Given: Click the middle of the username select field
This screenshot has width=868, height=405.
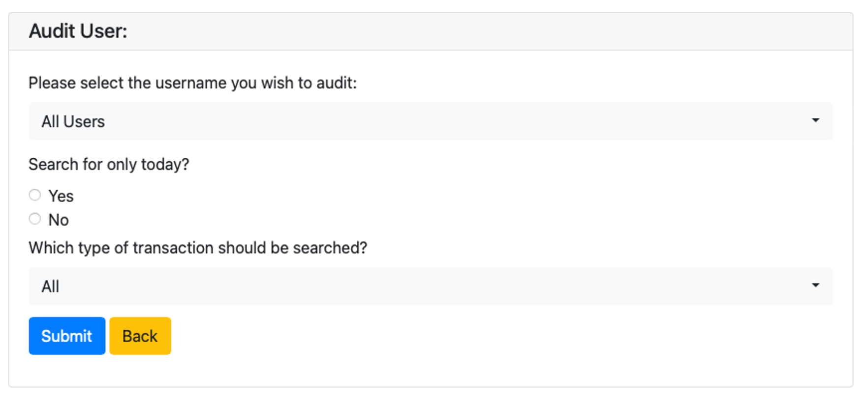Looking at the screenshot, I should coord(430,121).
